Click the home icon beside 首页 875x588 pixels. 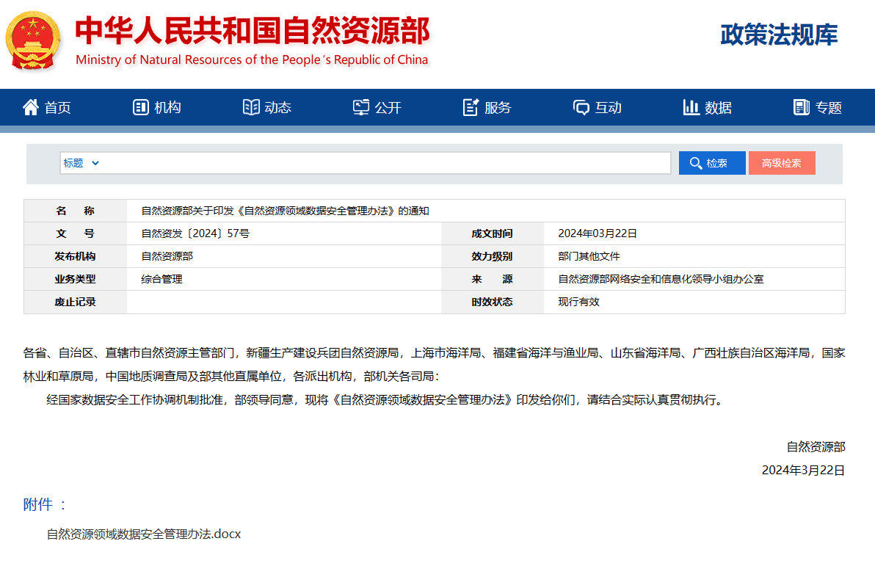(30, 107)
